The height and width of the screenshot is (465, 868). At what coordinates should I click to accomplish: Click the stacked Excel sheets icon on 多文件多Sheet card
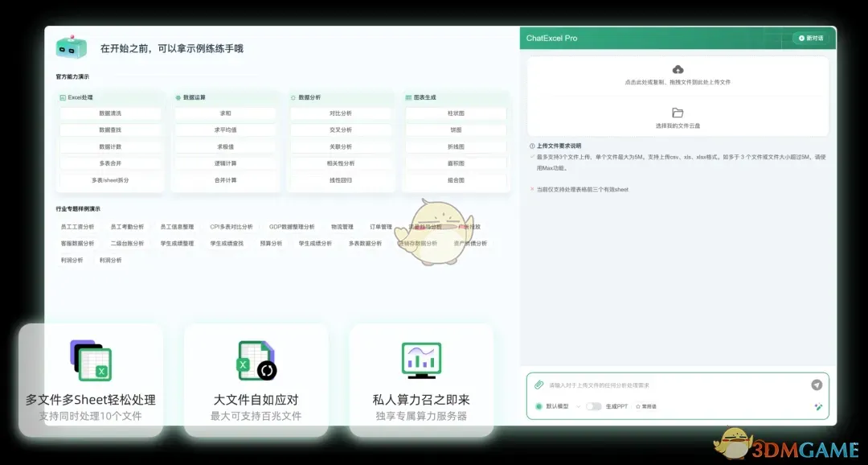88,360
